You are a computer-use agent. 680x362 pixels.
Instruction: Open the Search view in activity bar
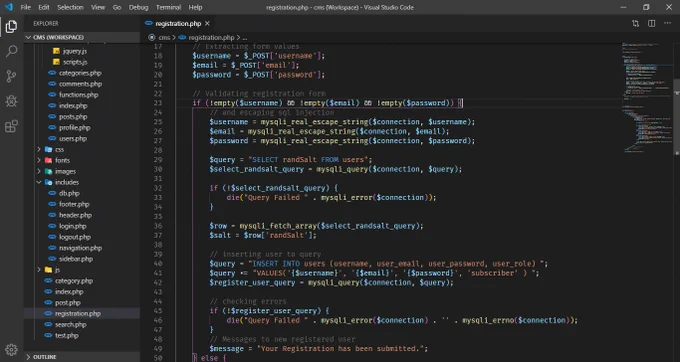tap(11, 51)
